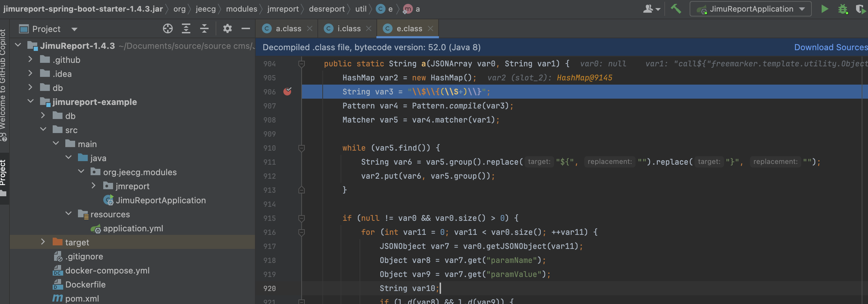The image size is (868, 304).
Task: Open the JimuReportApplication run configuration dropdown
Action: coord(751,9)
